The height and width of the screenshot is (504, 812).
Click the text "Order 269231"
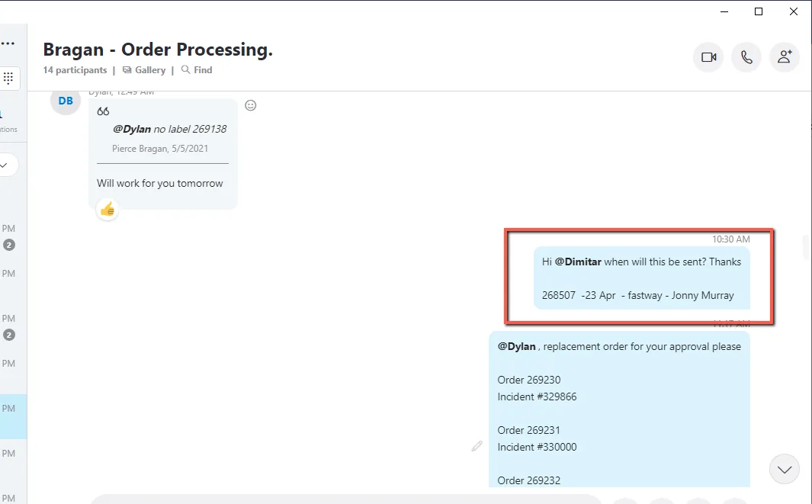click(528, 431)
